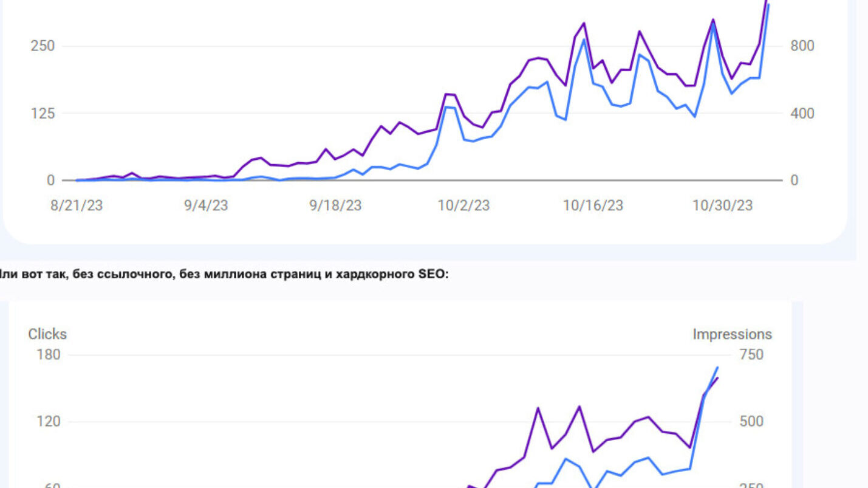Click the 8/21/23 date label
Image resolution: width=868 pixels, height=488 pixels.
77,205
